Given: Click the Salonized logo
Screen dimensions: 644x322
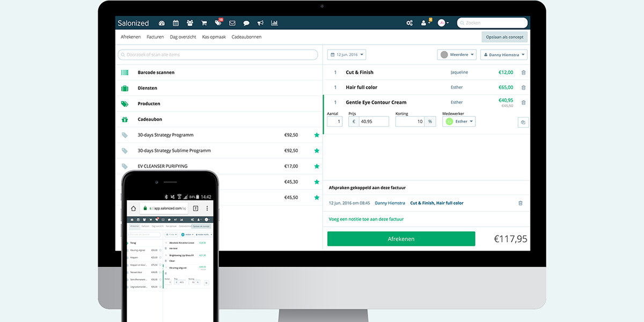Looking at the screenshot, I should (133, 23).
